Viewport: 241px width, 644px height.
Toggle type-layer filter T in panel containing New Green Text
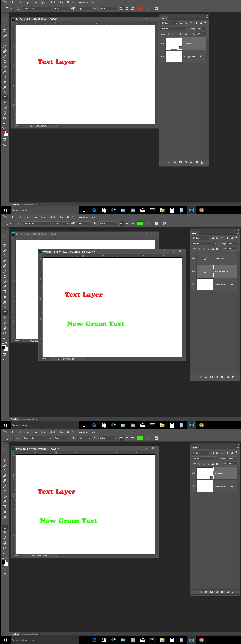[222, 238]
